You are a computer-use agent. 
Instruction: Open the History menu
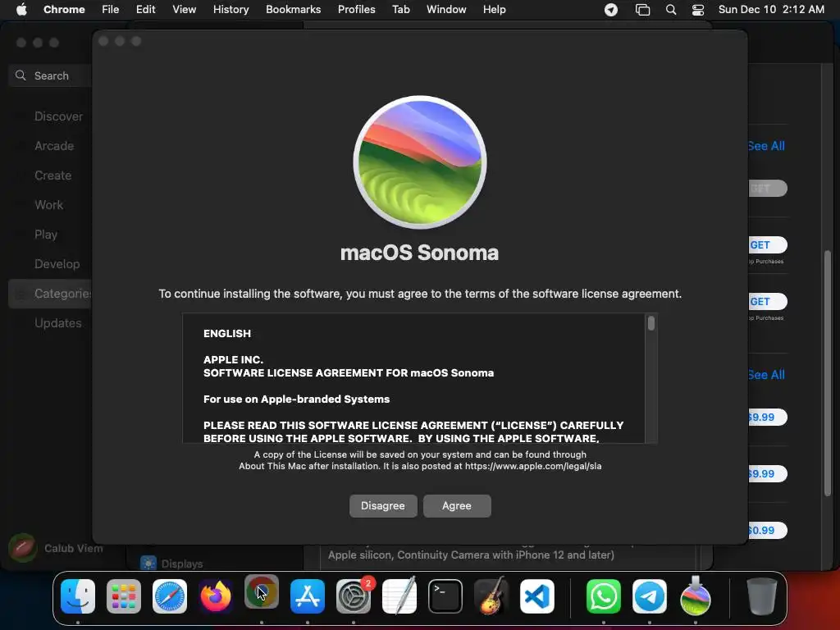pos(231,9)
